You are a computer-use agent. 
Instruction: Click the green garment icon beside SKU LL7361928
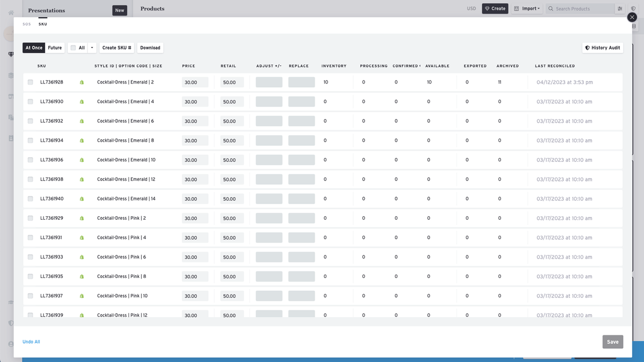click(x=82, y=82)
